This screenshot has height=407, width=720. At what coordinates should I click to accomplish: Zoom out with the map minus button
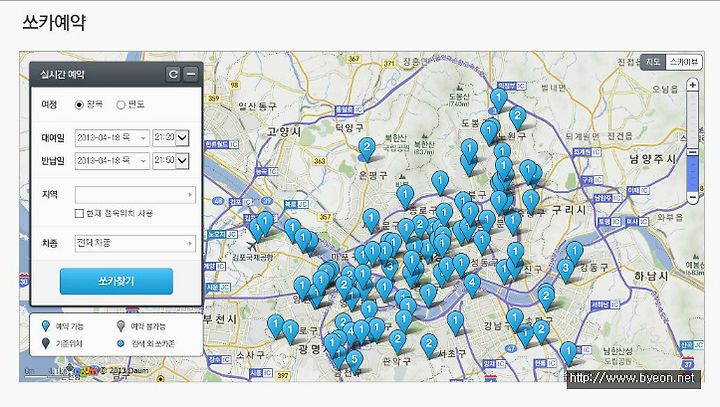point(692,197)
